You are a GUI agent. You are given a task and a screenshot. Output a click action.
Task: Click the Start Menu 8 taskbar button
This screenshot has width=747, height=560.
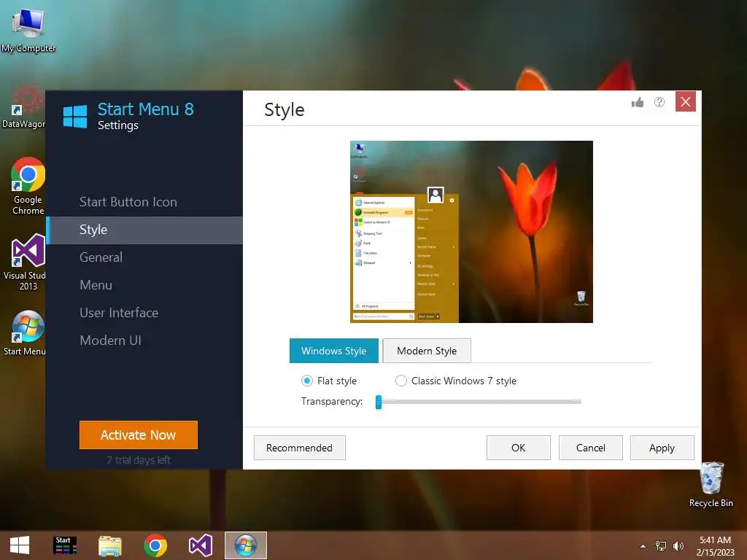point(246,545)
